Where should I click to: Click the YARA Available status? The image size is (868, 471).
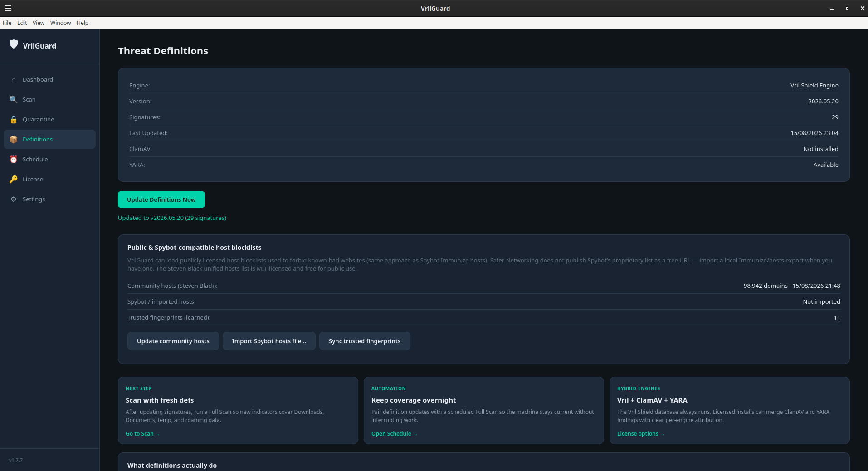(826, 165)
